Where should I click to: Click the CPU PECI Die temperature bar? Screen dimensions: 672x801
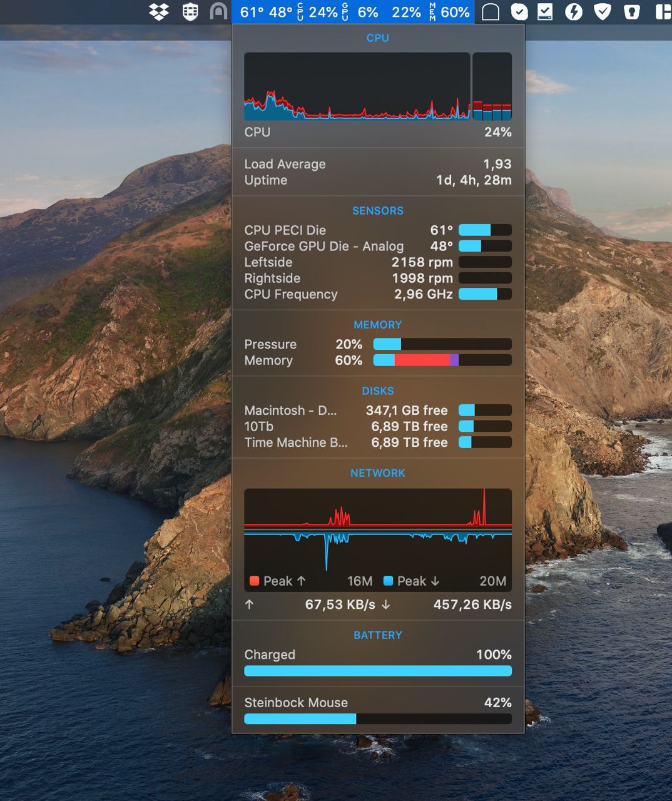(x=485, y=230)
